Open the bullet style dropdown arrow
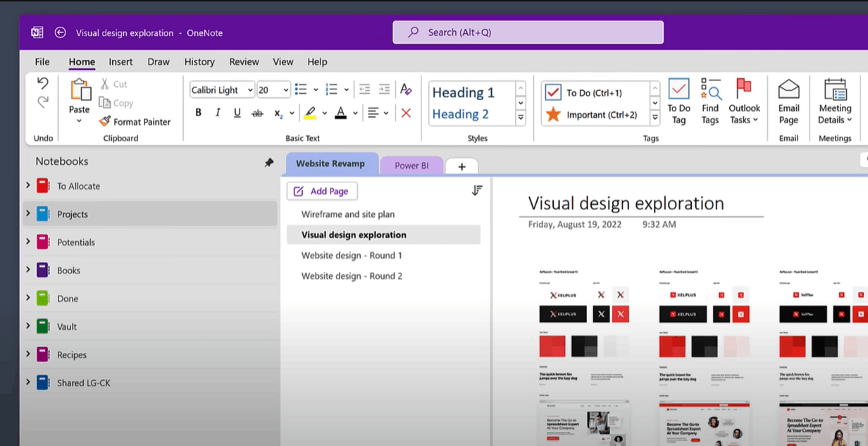 tap(316, 90)
